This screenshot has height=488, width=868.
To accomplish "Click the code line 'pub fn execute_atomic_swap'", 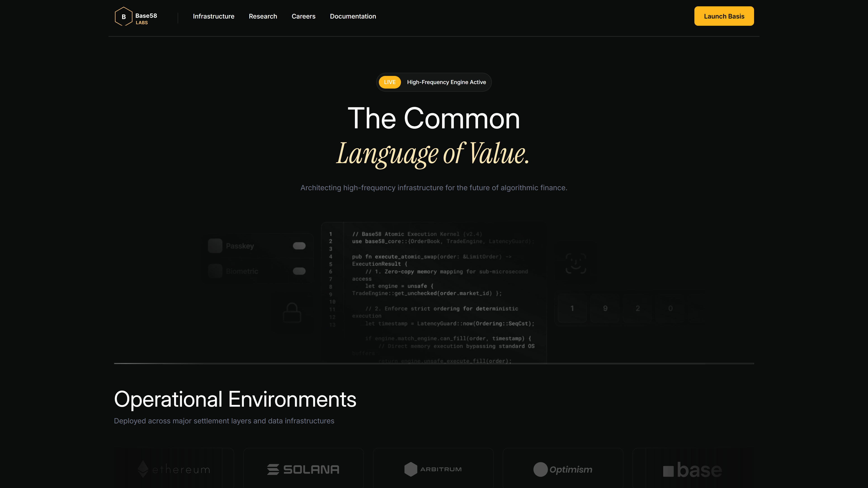I will (432, 257).
